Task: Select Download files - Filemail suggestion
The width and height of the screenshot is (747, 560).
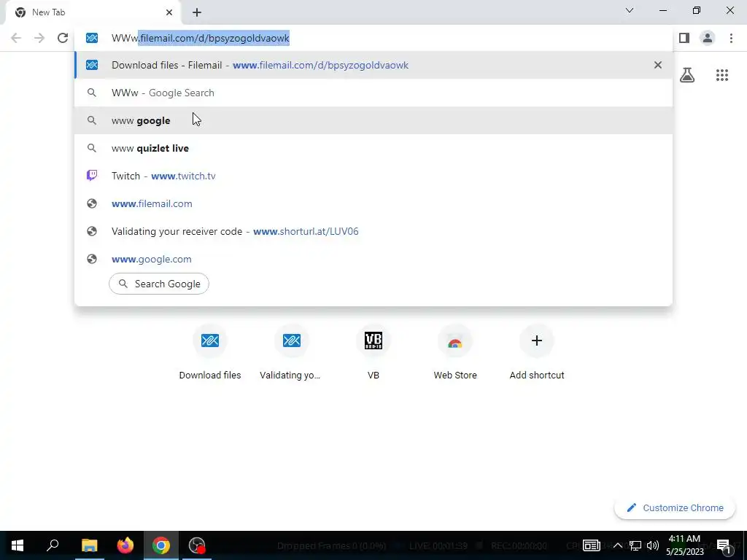Action: (x=373, y=65)
